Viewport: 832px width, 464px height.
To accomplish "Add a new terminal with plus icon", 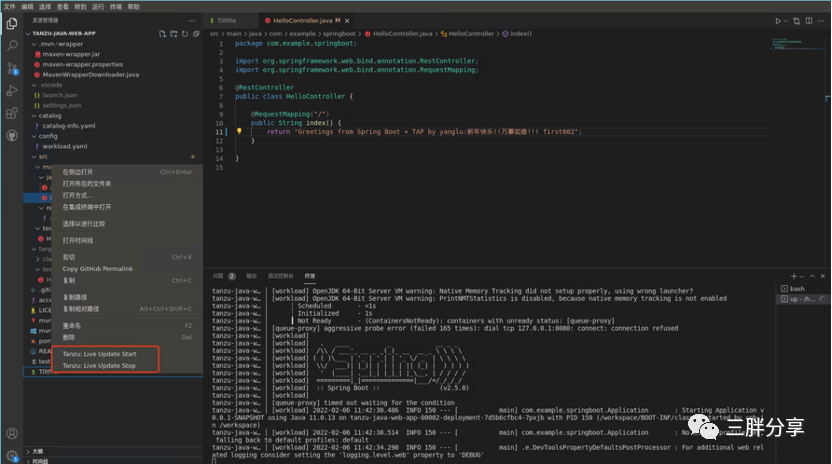I will coord(794,276).
